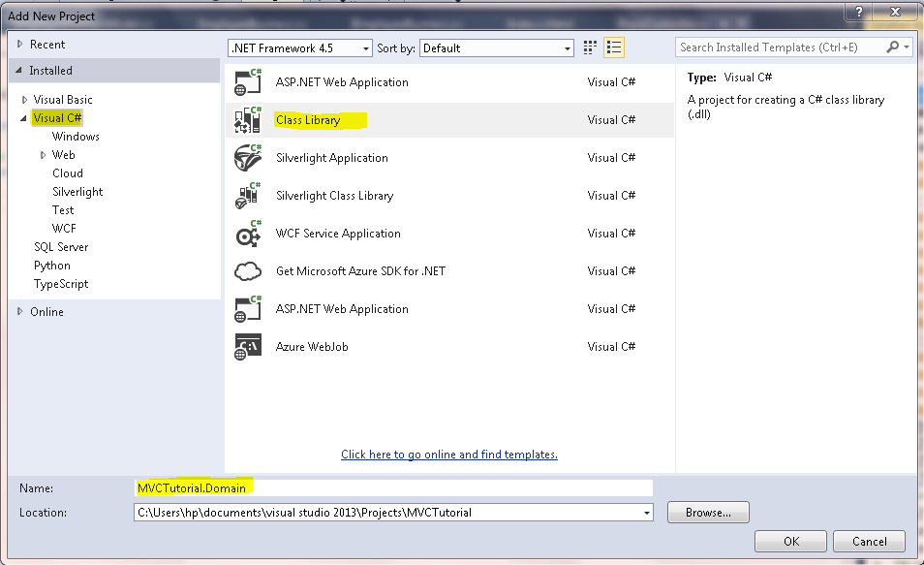The width and height of the screenshot is (924, 565).
Task: Select the Web category
Action: [x=64, y=155]
